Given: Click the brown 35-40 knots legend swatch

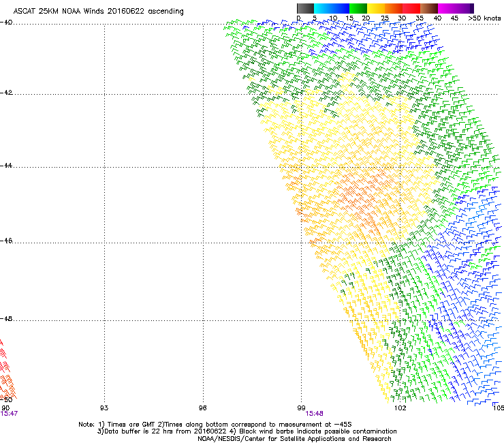Looking at the screenshot, I should pyautogui.click(x=429, y=8).
